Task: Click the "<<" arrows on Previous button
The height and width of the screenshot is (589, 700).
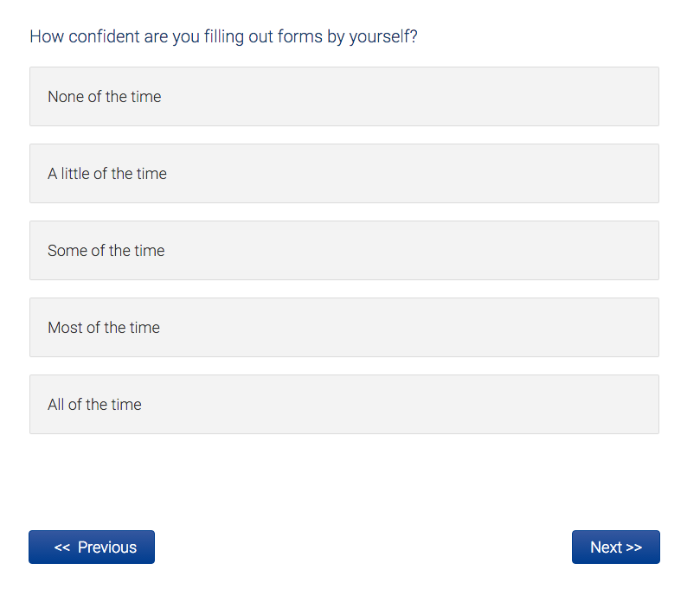Action: click(x=61, y=547)
